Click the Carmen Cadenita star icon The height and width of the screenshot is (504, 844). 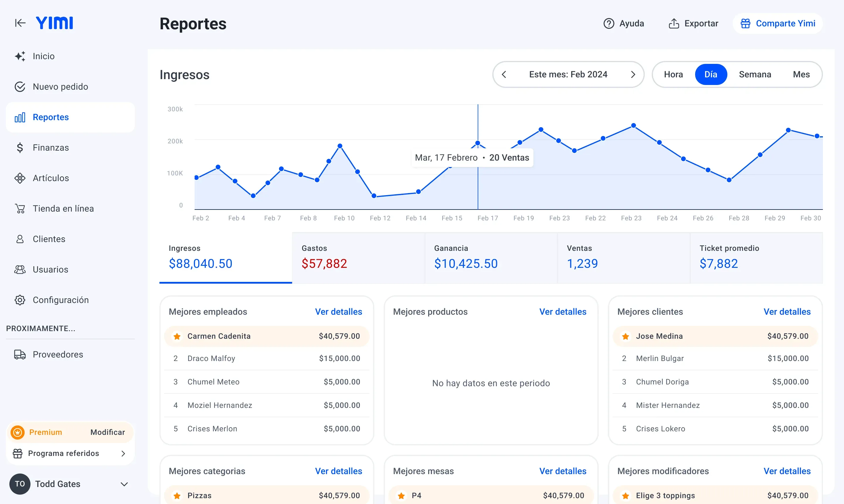coord(177,336)
